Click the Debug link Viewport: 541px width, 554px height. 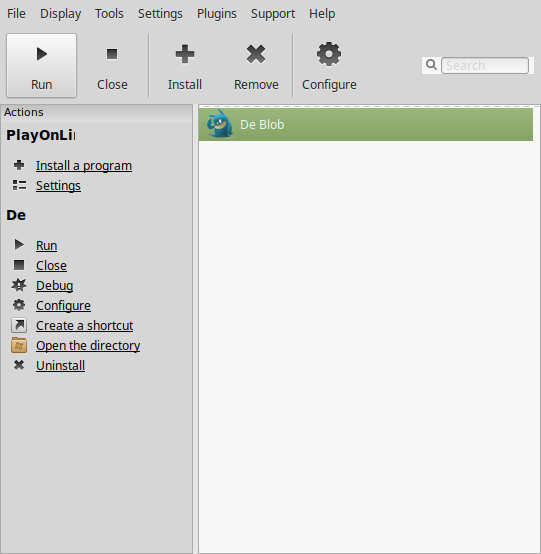[x=54, y=286]
